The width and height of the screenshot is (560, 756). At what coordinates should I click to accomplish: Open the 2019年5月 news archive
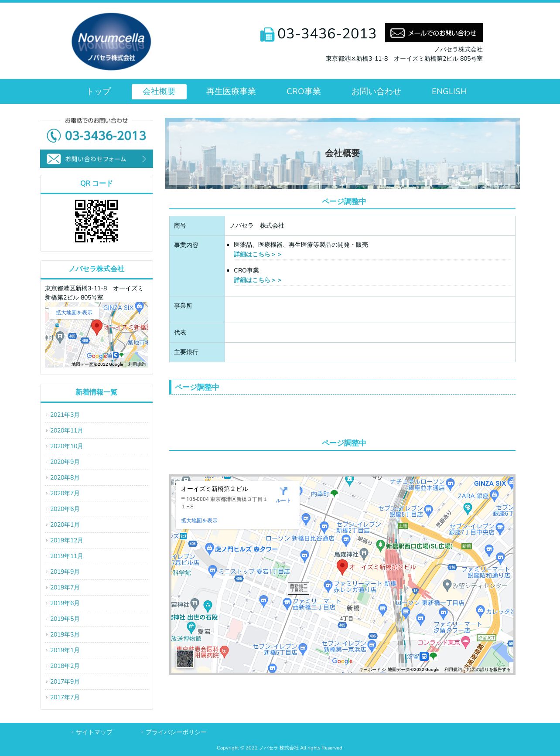click(x=65, y=619)
